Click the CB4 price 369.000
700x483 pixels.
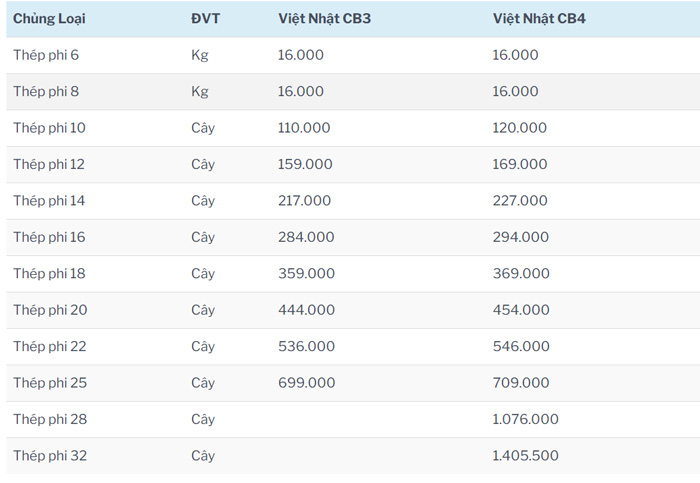pyautogui.click(x=521, y=274)
